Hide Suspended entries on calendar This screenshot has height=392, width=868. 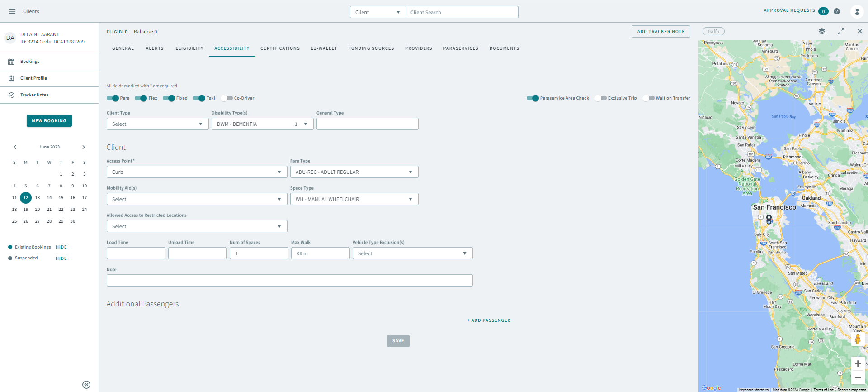[x=61, y=258]
